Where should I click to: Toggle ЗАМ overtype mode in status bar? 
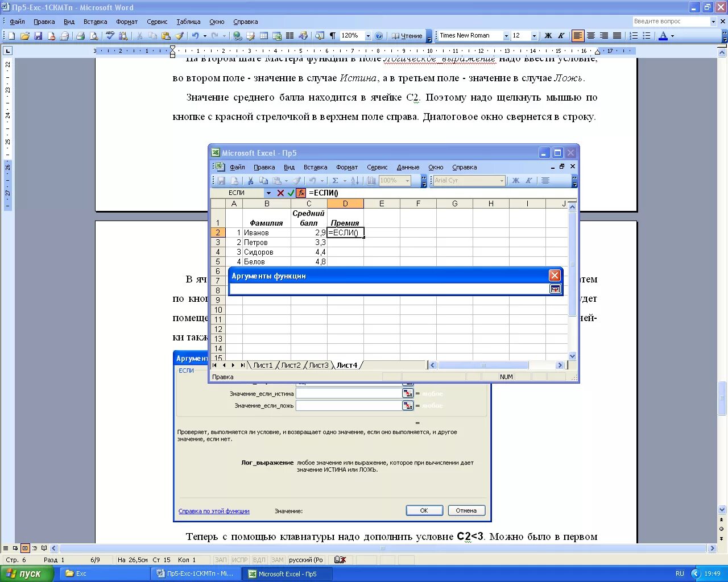tap(277, 560)
